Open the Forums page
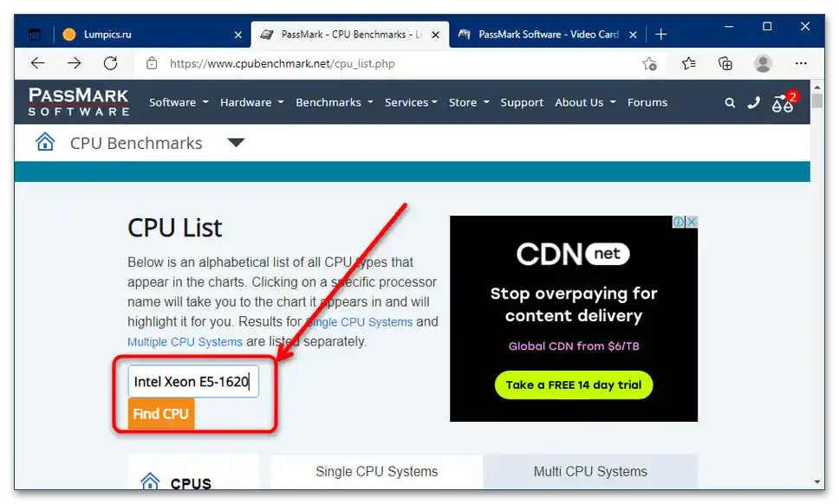 pyautogui.click(x=647, y=102)
